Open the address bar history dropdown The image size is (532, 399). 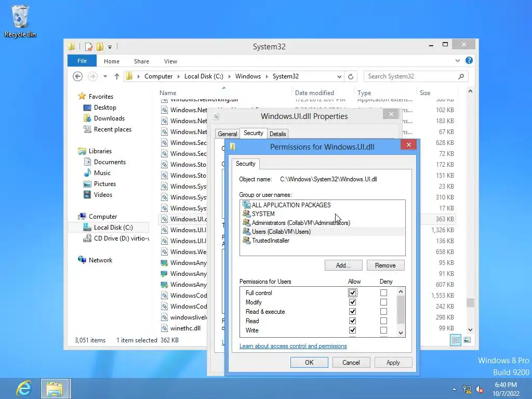pos(339,77)
